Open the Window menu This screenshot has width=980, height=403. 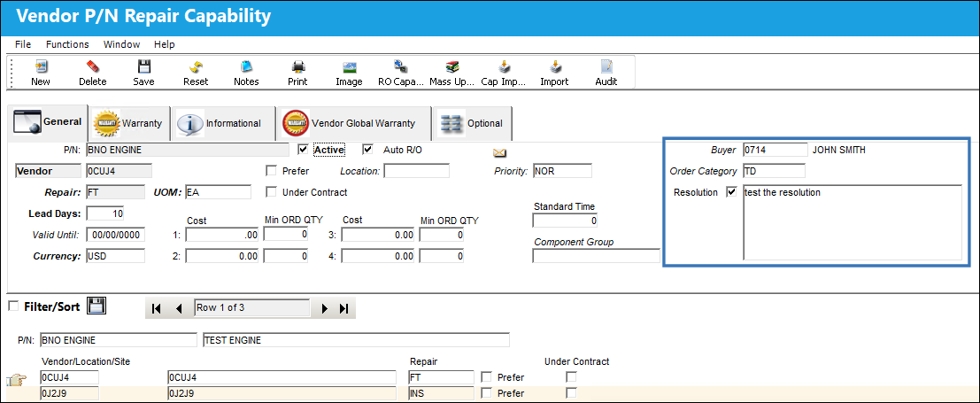[x=122, y=44]
